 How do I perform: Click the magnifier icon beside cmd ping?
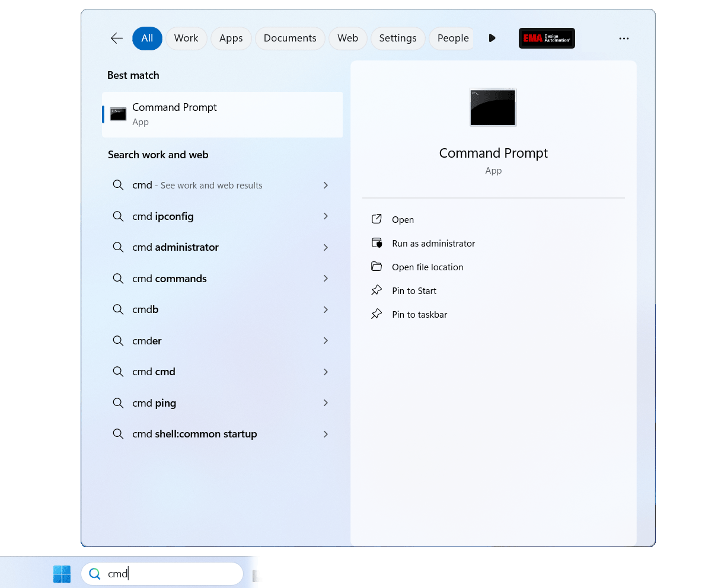pyautogui.click(x=119, y=402)
